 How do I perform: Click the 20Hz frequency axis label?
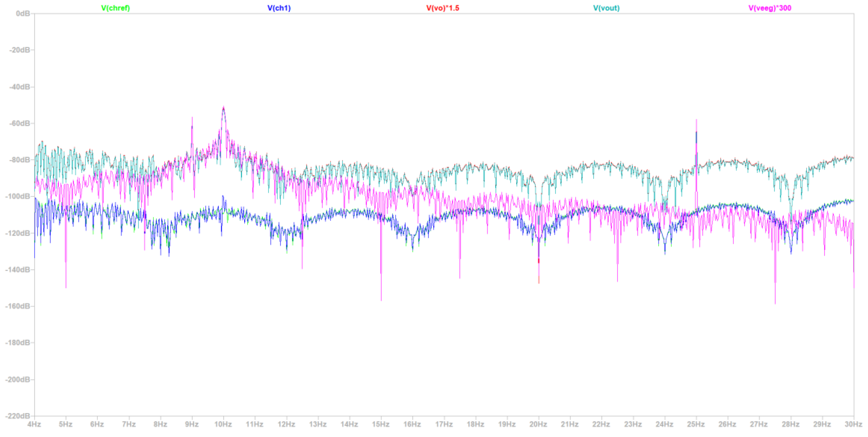pyautogui.click(x=538, y=424)
